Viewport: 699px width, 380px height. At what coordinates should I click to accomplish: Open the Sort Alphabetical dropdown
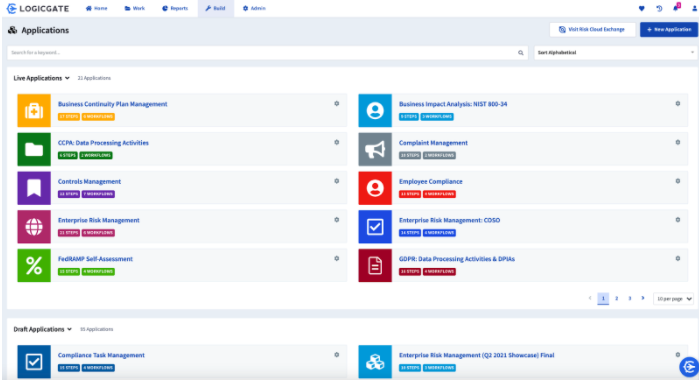coord(615,53)
